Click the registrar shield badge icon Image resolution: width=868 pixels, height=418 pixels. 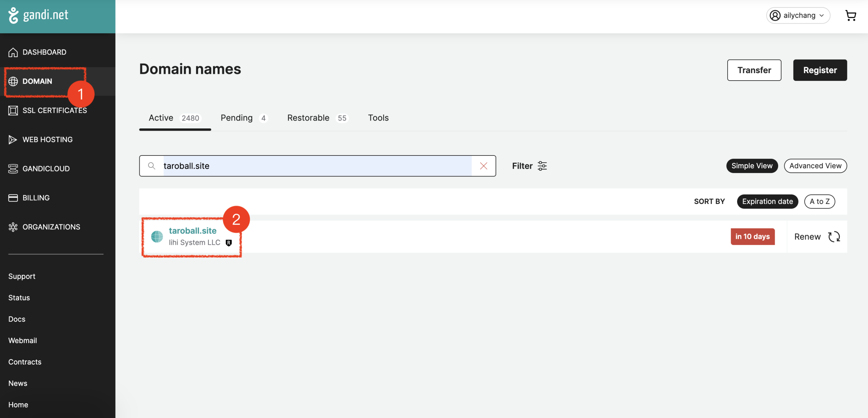pos(229,243)
